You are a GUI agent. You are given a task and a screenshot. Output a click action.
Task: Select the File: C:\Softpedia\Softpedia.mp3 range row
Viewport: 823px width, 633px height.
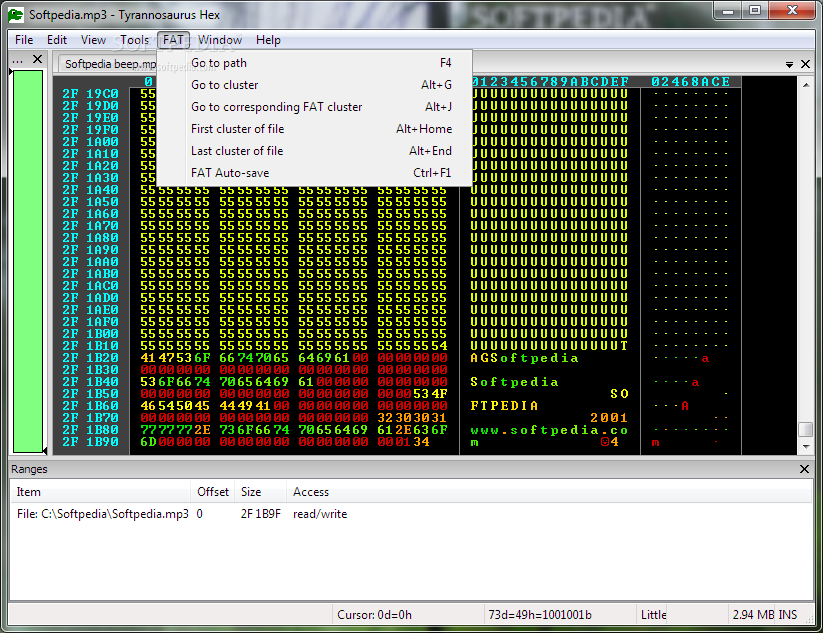tap(411, 514)
